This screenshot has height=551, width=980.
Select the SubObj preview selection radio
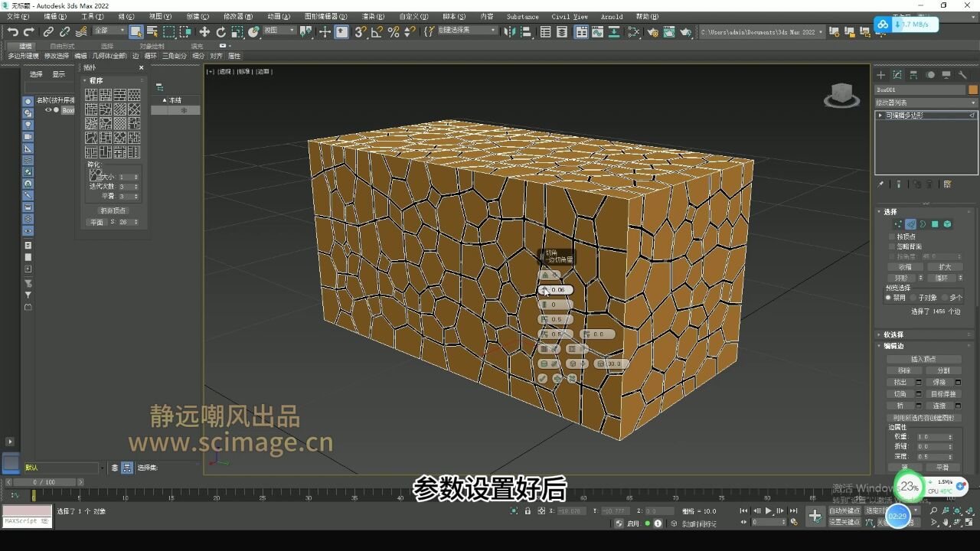[x=915, y=297]
